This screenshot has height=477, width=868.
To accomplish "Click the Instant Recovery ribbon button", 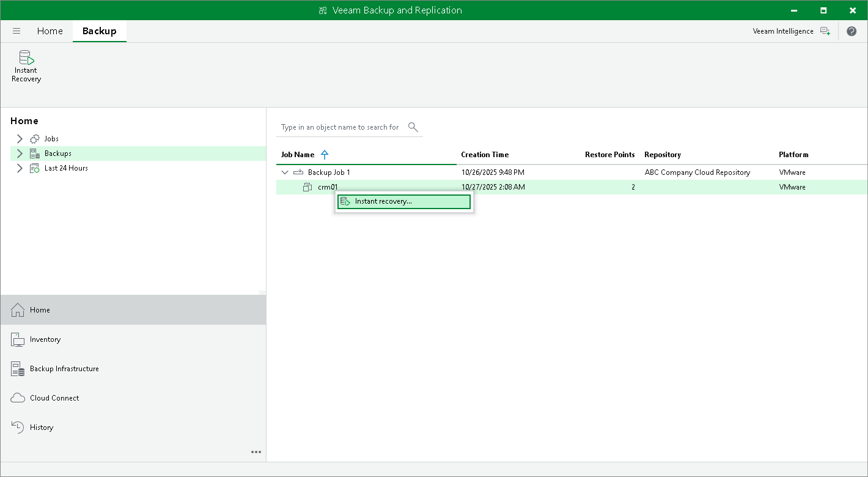I will [x=26, y=67].
